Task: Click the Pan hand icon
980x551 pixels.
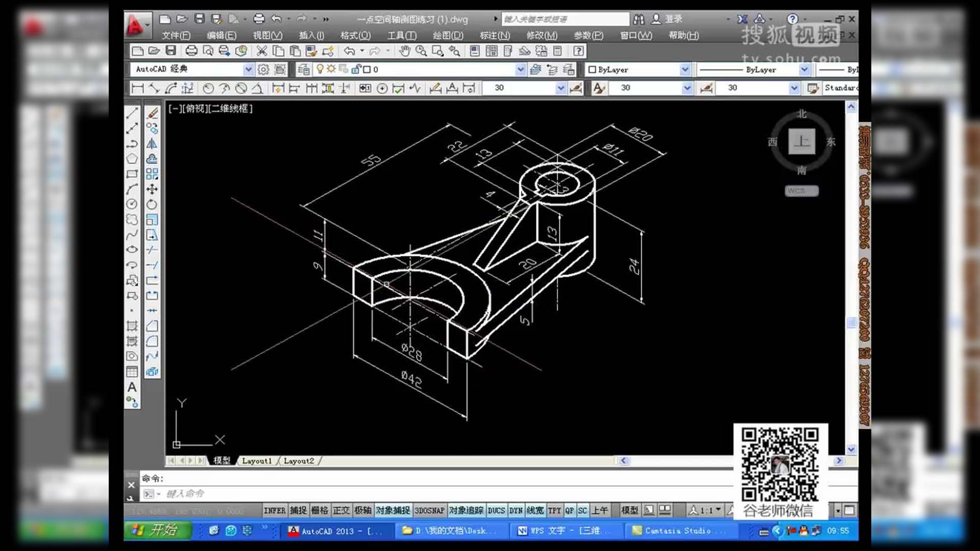Action: [405, 51]
